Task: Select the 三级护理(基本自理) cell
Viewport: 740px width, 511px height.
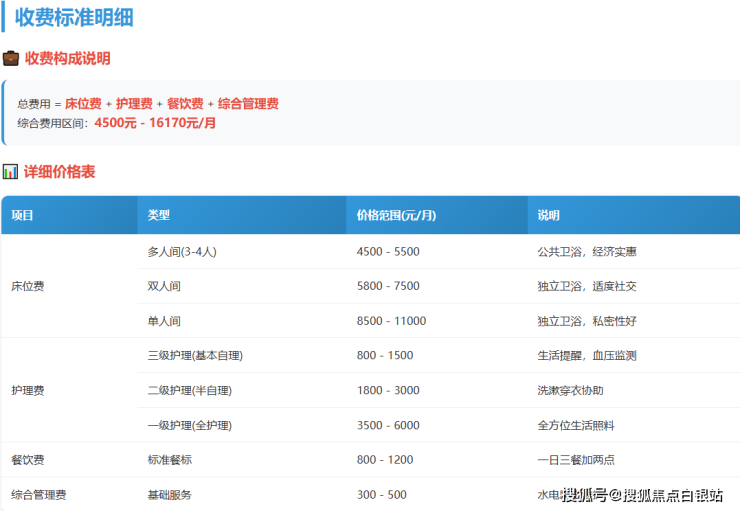Action: tap(195, 355)
